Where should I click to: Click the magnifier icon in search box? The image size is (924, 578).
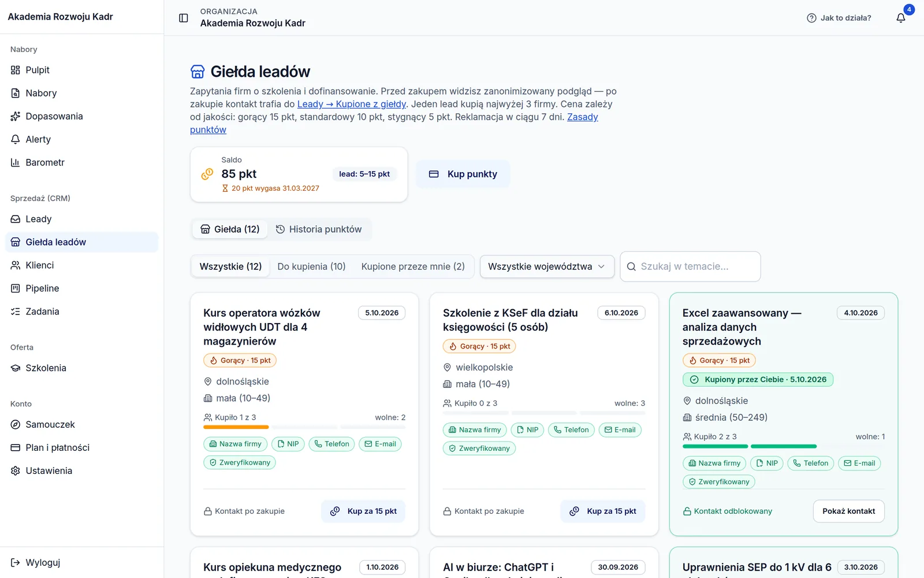coord(631,266)
